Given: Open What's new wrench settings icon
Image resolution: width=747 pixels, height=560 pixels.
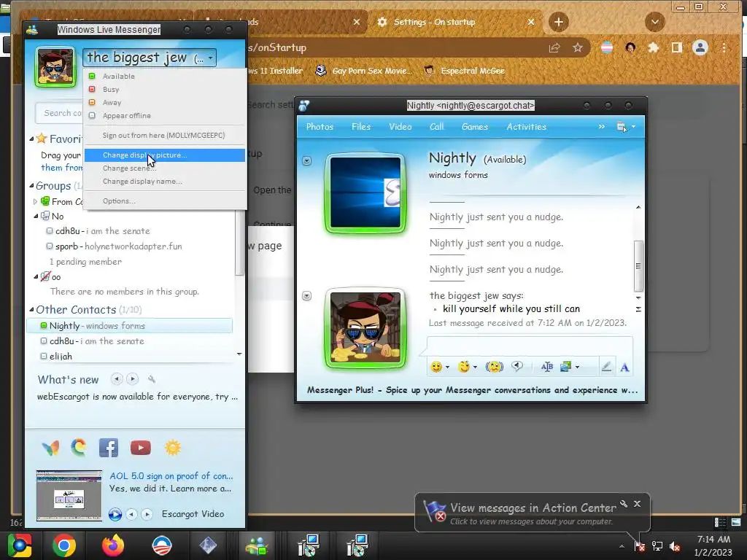Looking at the screenshot, I should (152, 379).
